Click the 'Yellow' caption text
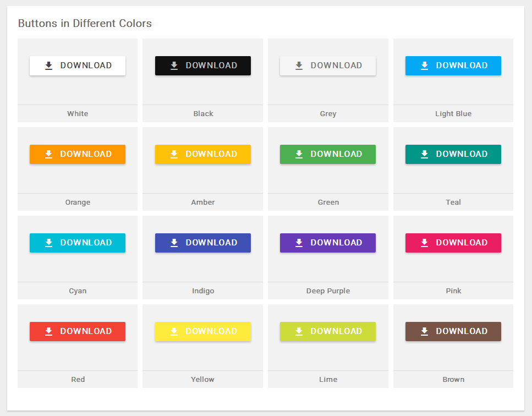The width and height of the screenshot is (532, 416). pos(202,379)
